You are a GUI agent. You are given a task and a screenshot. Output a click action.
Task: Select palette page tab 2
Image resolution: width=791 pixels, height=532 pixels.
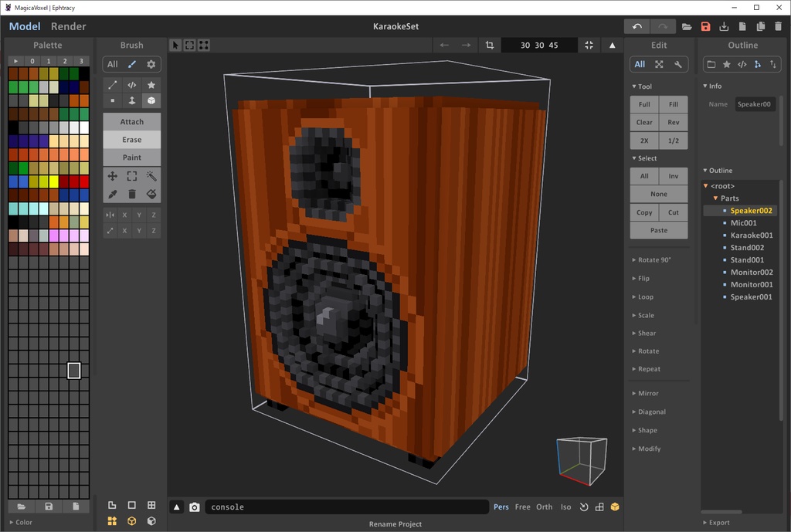pyautogui.click(x=65, y=60)
